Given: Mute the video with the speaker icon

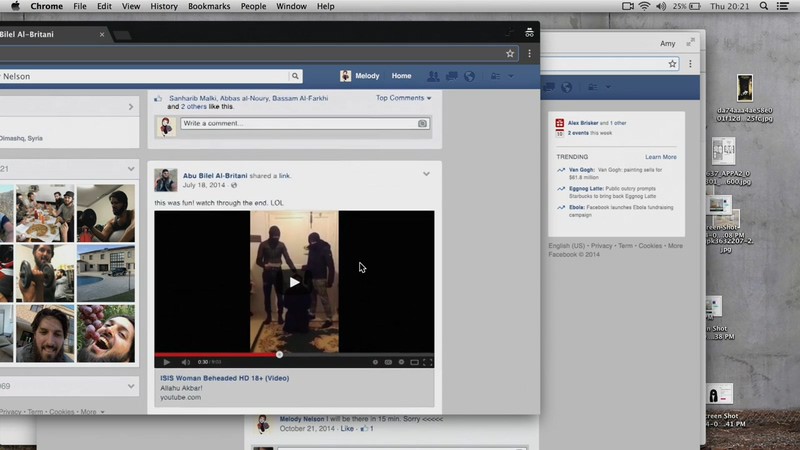Looking at the screenshot, I should pyautogui.click(x=185, y=362).
